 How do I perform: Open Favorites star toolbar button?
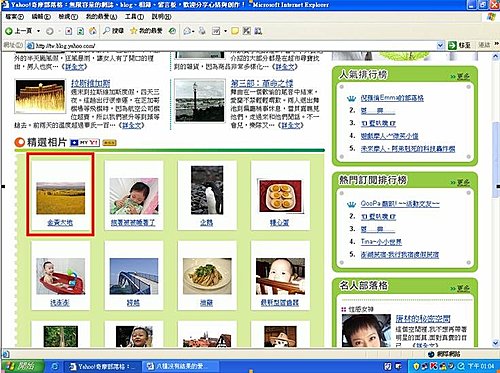[146, 31]
